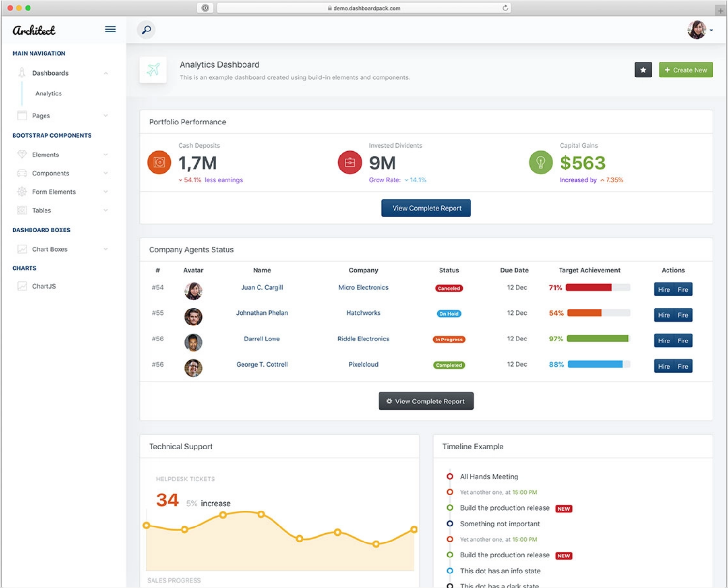Click blue View Complete Report under Portfolio Performance
Screen dimensions: 728x588
[x=426, y=208]
